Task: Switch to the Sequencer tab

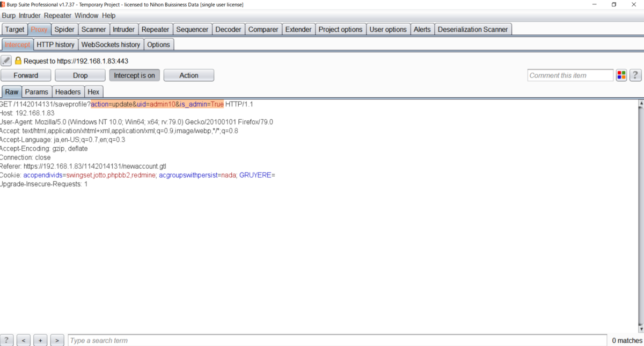Action: (x=193, y=29)
